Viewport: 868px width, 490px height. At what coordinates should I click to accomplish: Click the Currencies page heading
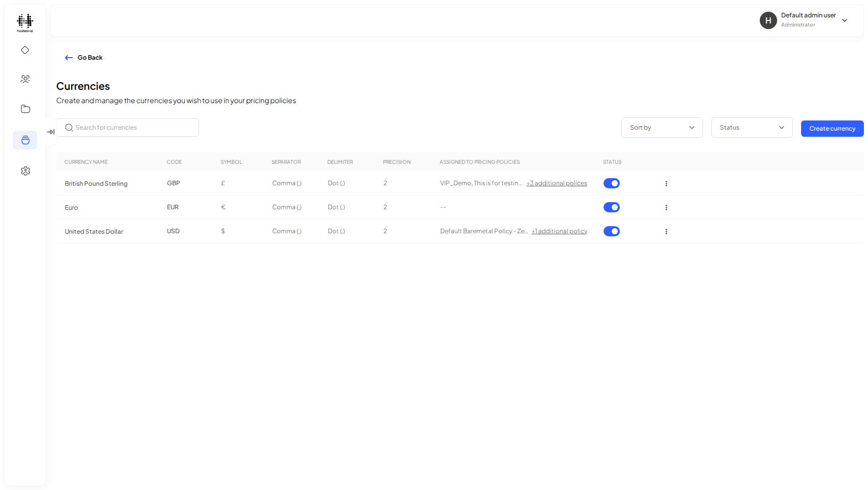point(83,86)
